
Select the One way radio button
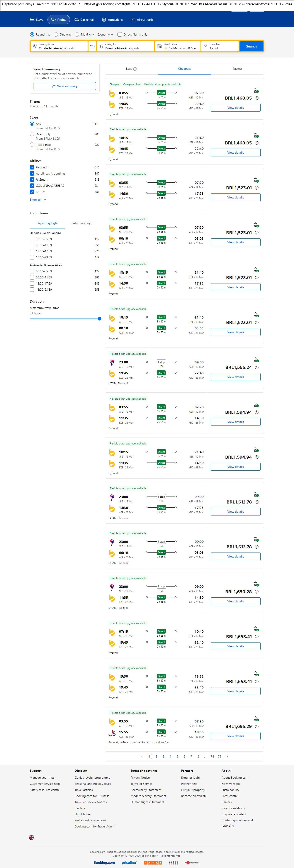[56, 34]
